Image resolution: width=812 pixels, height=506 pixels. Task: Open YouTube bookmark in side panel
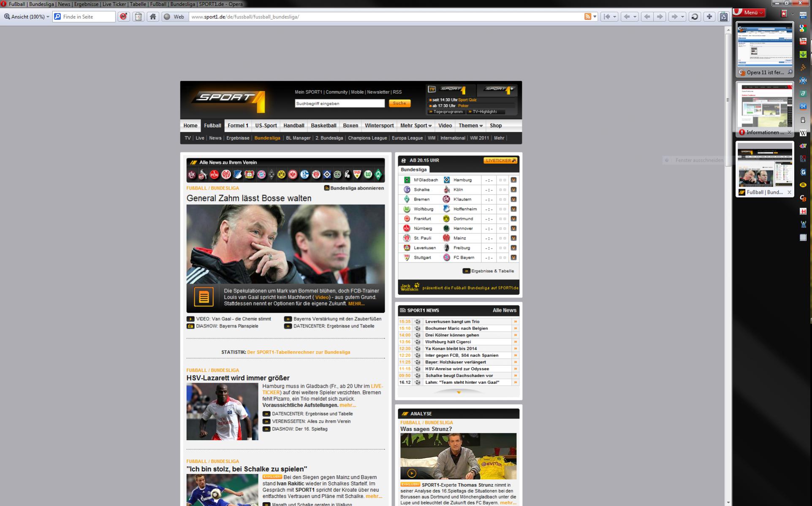coord(803,41)
